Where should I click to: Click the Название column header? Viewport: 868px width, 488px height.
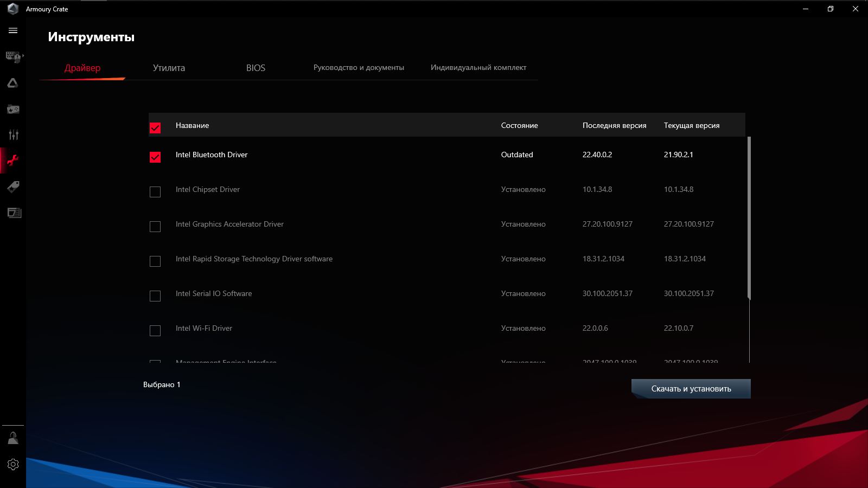pos(192,125)
